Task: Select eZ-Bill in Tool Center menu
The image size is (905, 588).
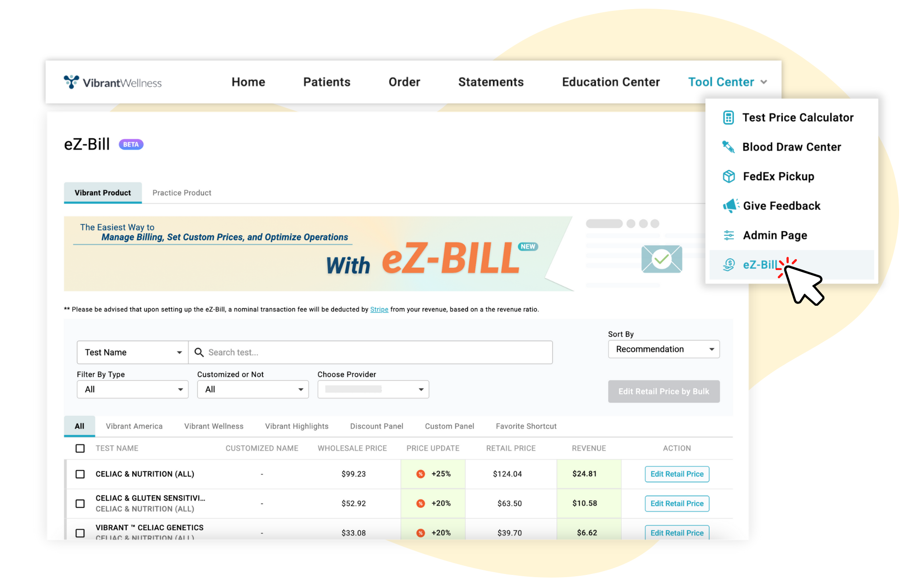Action: [792, 265]
